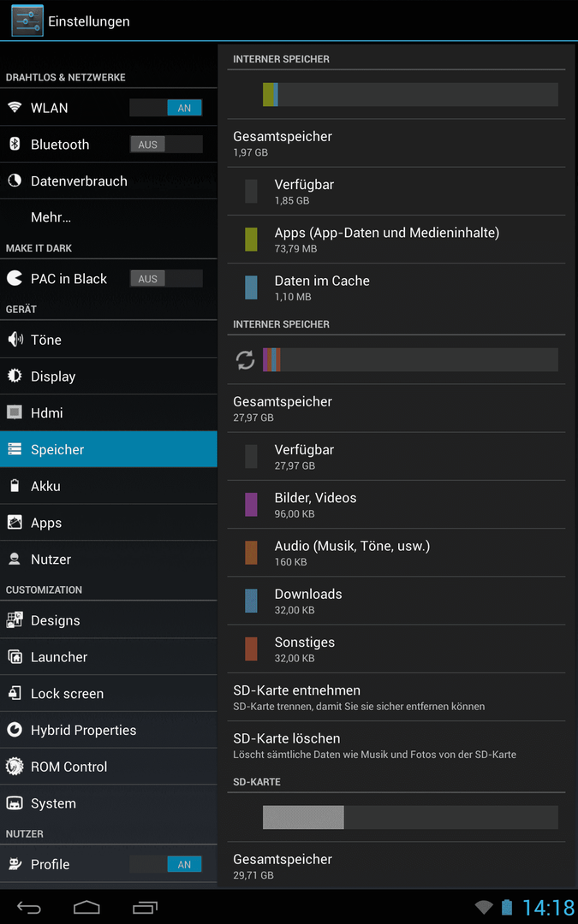Image resolution: width=578 pixels, height=924 pixels.
Task: Disable the Profile switch
Action: [166, 864]
